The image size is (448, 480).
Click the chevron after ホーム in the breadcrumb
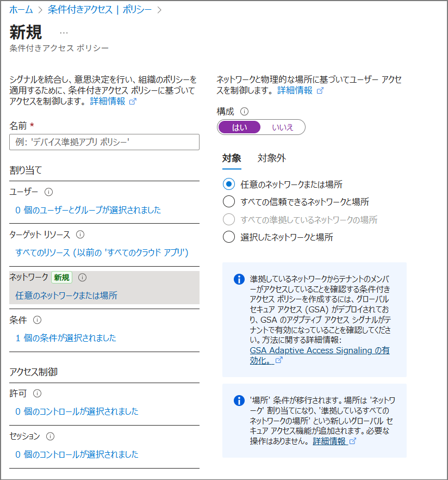point(40,10)
